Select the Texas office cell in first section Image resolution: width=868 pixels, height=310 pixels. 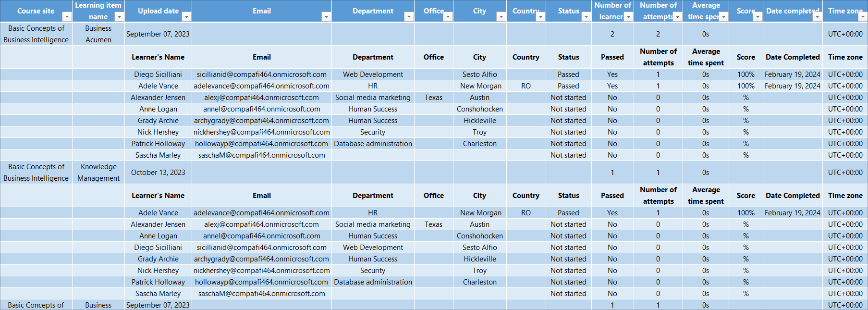tap(433, 98)
